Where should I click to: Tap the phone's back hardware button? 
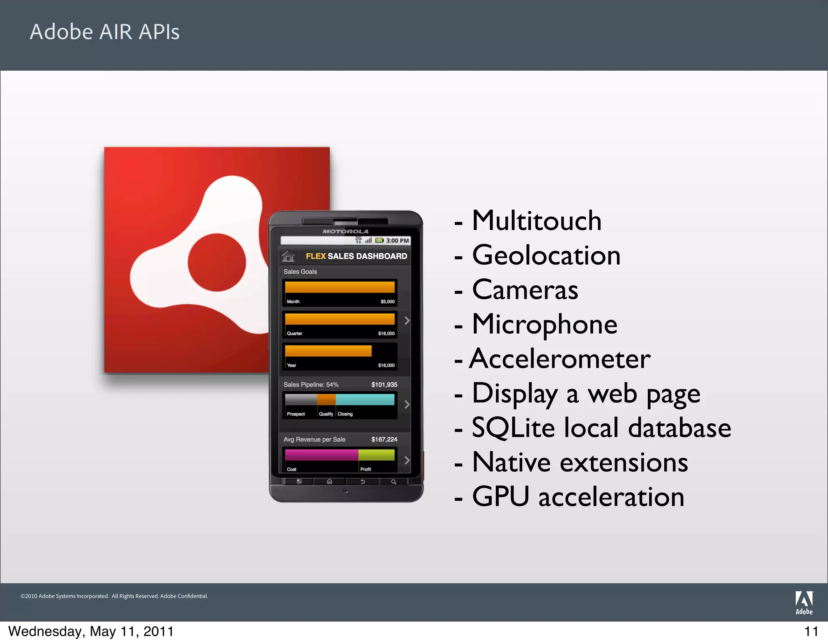(363, 481)
